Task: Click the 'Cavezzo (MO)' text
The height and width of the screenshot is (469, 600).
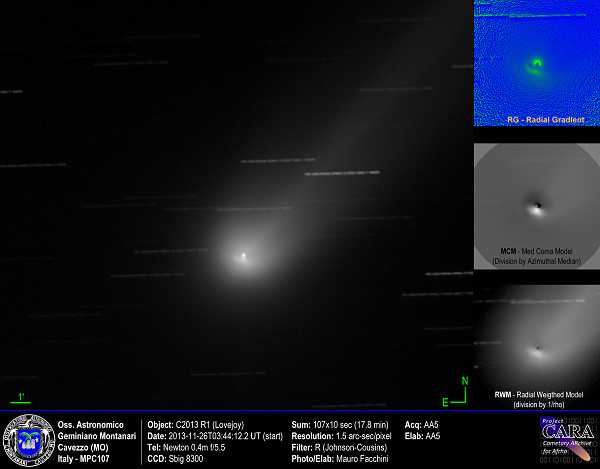Action: 83,448
